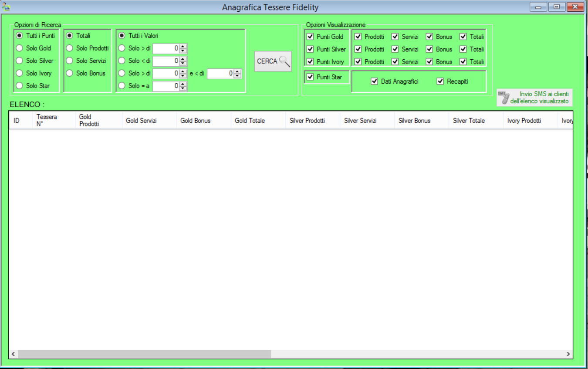Toggle Prodotti checkbox in the Punti Gold row
Screen dimensions: 588x369
[358, 37]
